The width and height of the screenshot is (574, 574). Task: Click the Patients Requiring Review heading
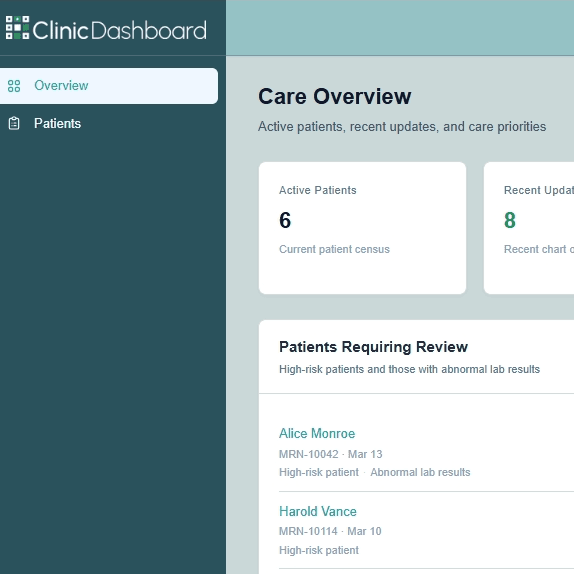(x=373, y=347)
